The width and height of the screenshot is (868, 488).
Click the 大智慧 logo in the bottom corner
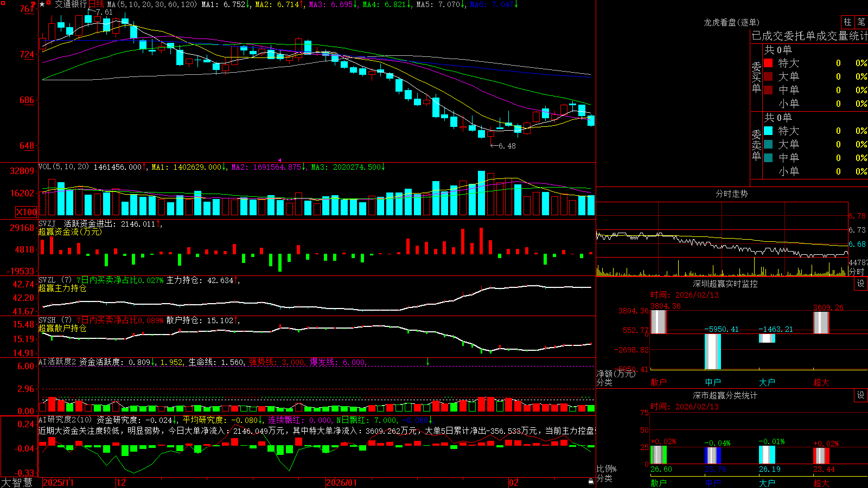pyautogui.click(x=17, y=483)
